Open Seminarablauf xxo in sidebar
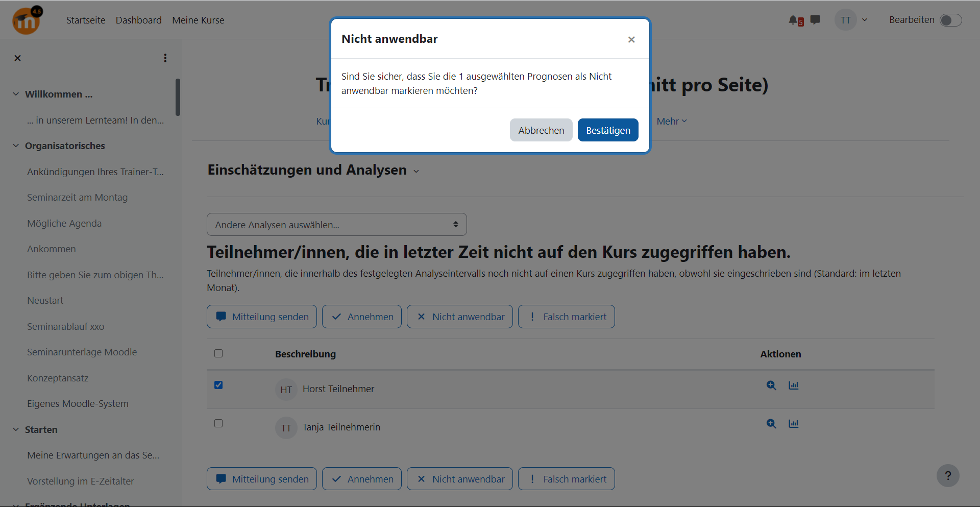The image size is (980, 507). pyautogui.click(x=66, y=326)
